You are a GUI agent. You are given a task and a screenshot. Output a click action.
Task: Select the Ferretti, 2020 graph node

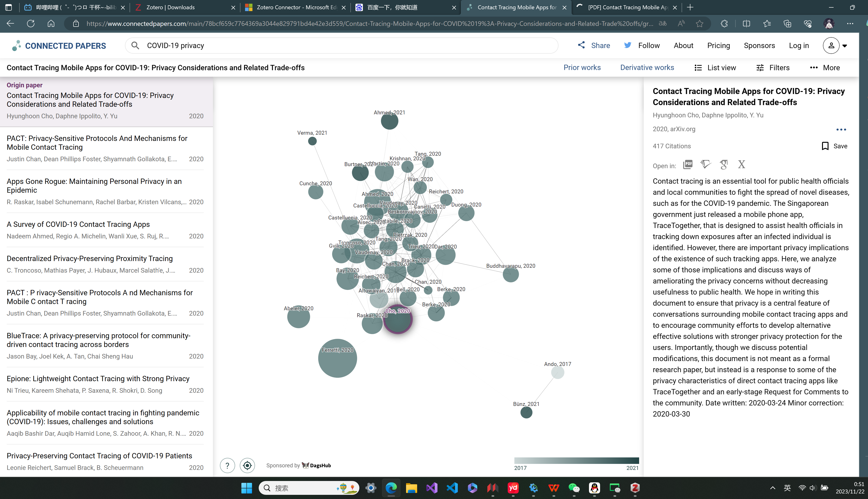337,359
